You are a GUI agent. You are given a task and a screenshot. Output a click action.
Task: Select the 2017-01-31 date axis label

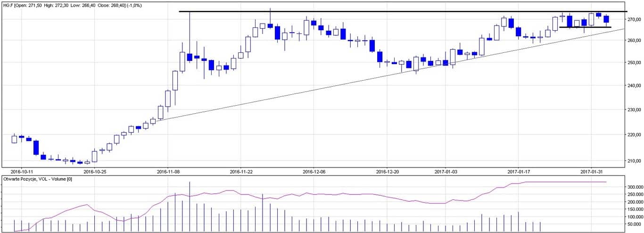[x=592, y=172]
